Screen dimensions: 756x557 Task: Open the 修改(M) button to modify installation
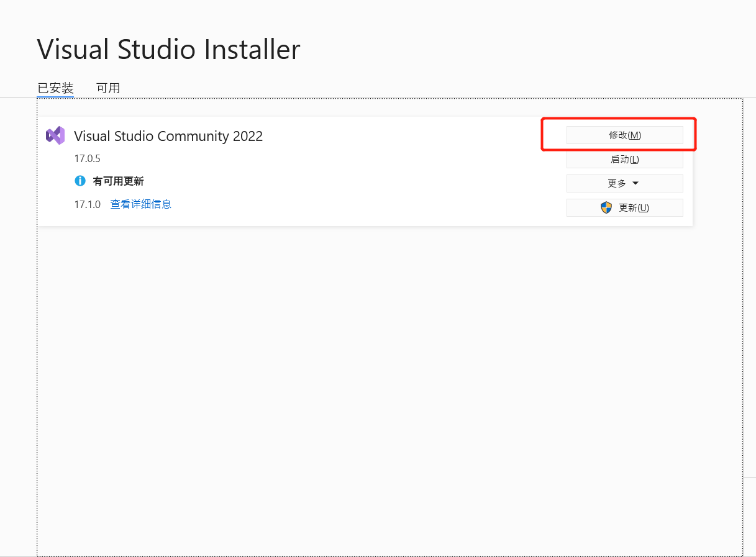pyautogui.click(x=624, y=135)
